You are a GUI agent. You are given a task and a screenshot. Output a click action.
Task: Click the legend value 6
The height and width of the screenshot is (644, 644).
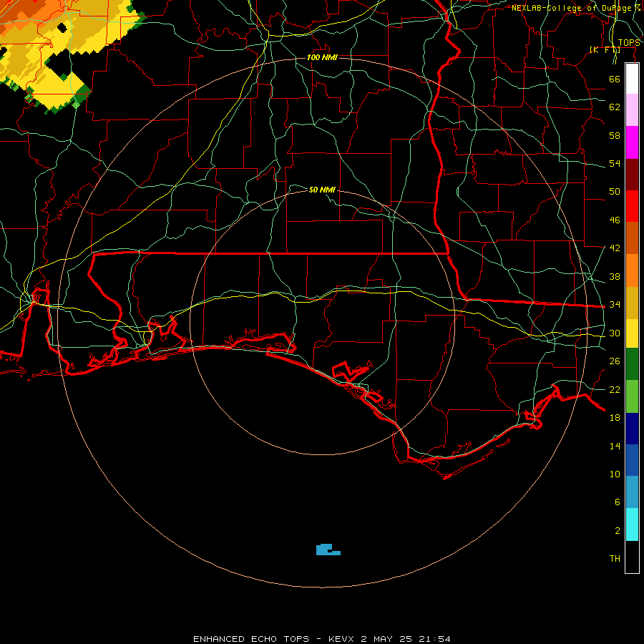(x=617, y=502)
